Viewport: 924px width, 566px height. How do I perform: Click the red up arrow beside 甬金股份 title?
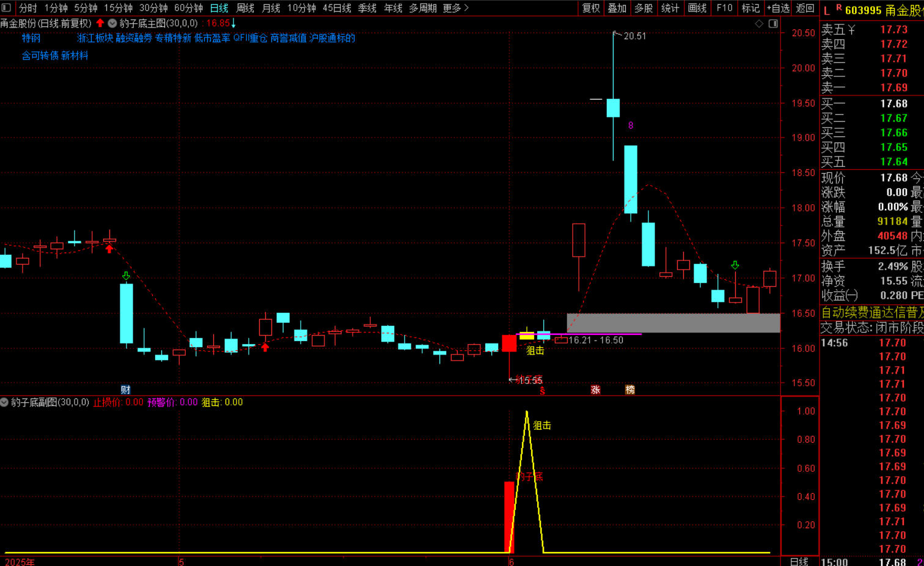[100, 23]
